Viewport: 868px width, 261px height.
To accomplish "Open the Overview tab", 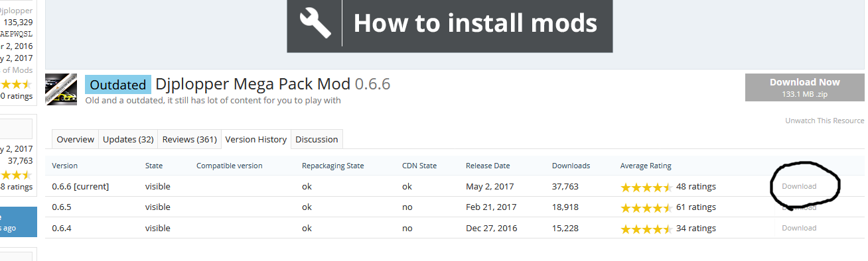I will click(x=76, y=139).
